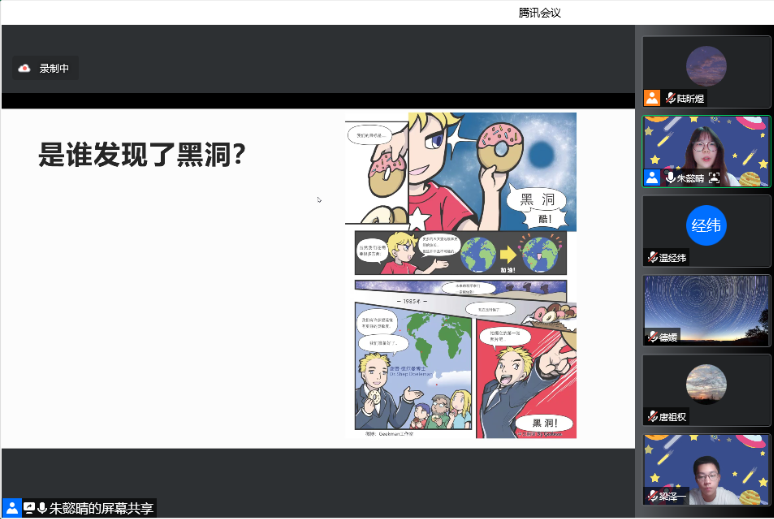Select participant name 朱懿晴 in video tile
This screenshot has height=519, width=774.
(x=690, y=178)
